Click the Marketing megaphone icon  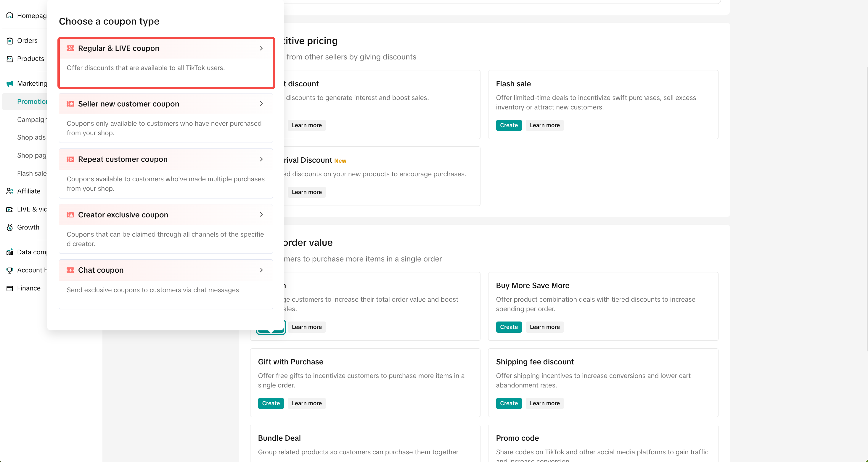(x=10, y=83)
